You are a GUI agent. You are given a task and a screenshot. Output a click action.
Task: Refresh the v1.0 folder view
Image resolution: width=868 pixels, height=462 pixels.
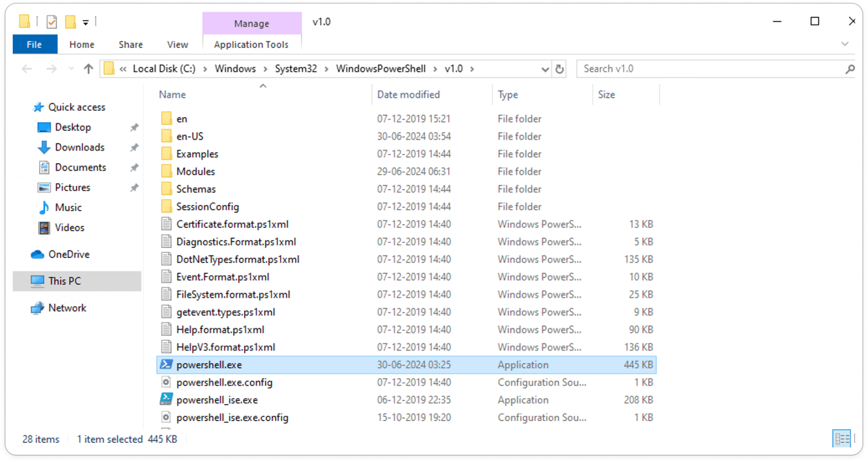559,69
